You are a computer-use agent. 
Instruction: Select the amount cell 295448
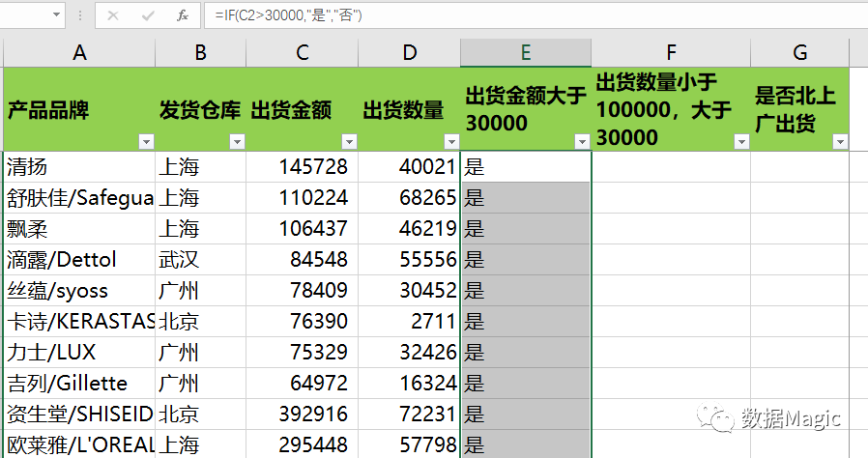click(x=303, y=444)
